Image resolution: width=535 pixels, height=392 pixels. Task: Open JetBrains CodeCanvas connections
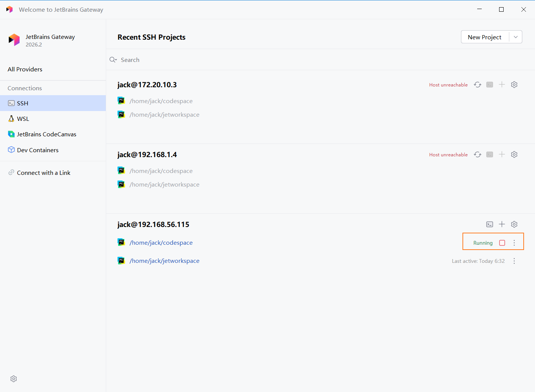tap(53, 134)
